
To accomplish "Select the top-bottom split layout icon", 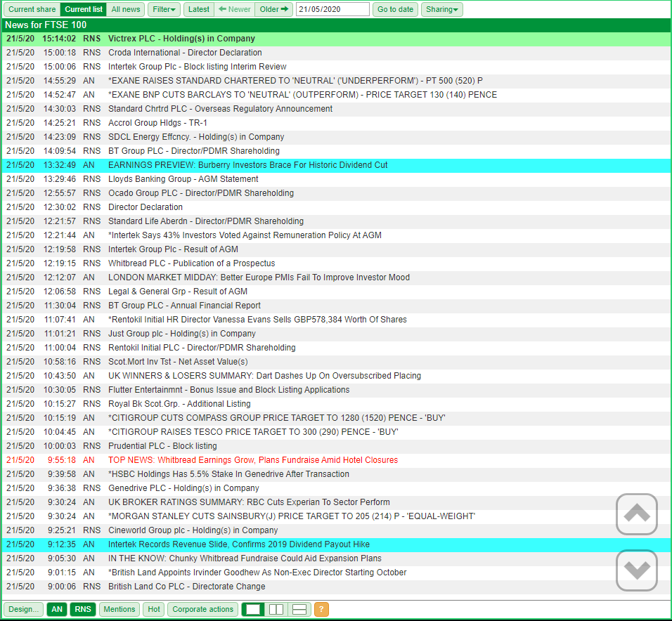I will (x=299, y=609).
